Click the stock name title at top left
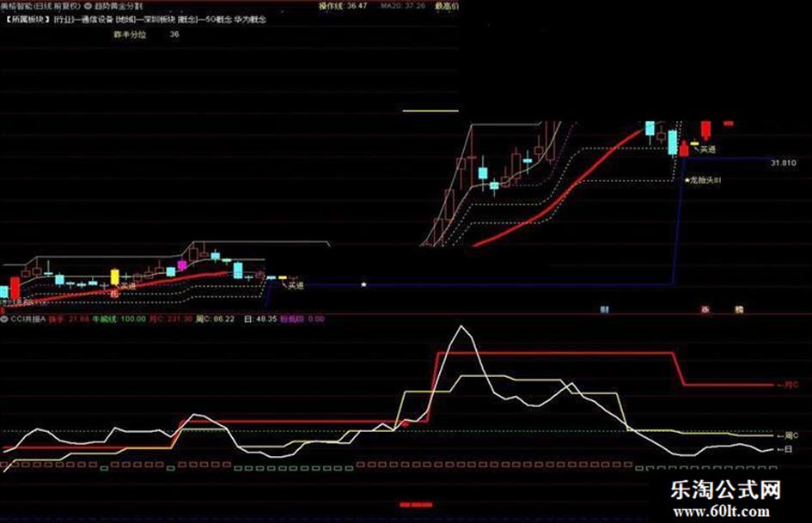The height and width of the screenshot is (523, 812). (x=40, y=6)
